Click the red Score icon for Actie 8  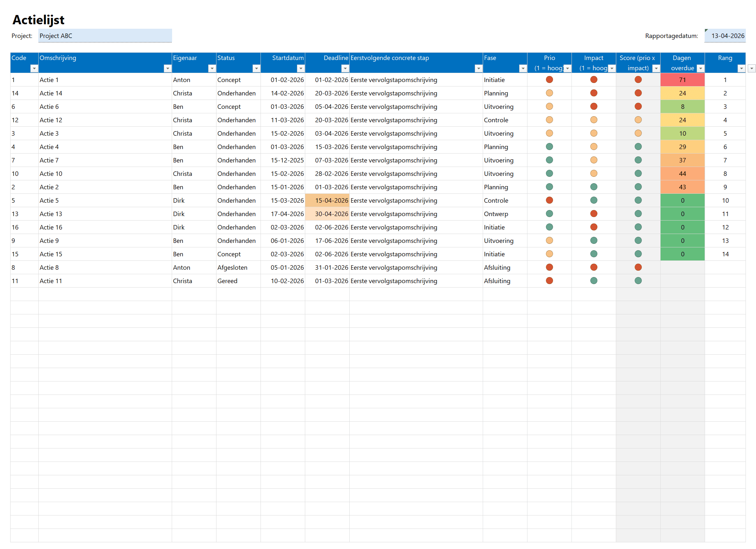[638, 267]
